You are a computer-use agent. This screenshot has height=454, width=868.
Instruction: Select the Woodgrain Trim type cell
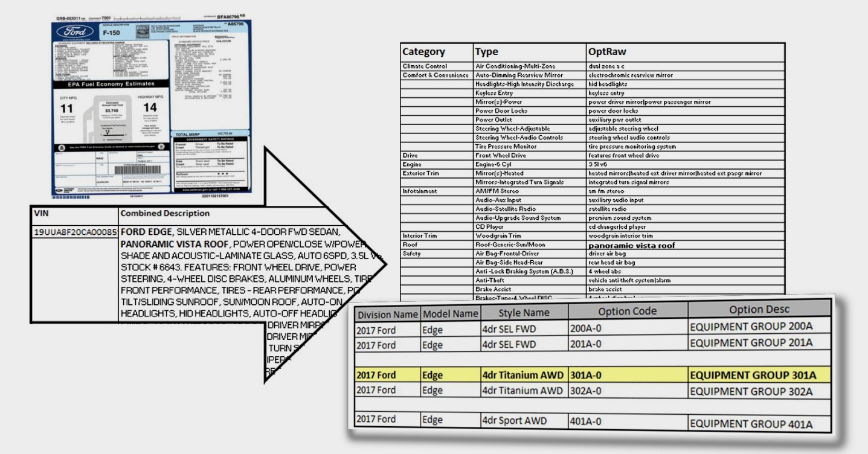pyautogui.click(x=529, y=236)
